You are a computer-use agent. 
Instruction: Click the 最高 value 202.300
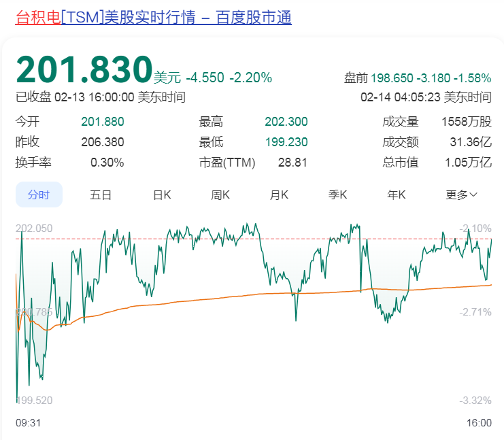pyautogui.click(x=286, y=122)
